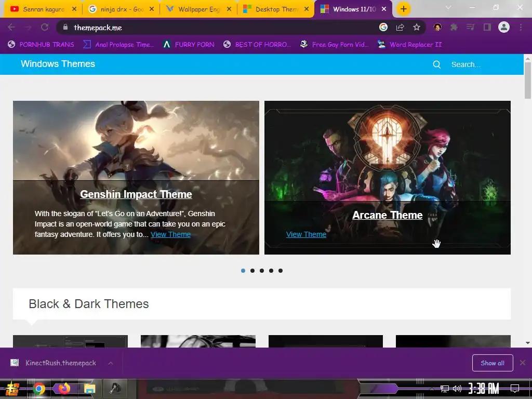532x399 pixels.
Task: Reload the themepack.me page
Action: 45,28
